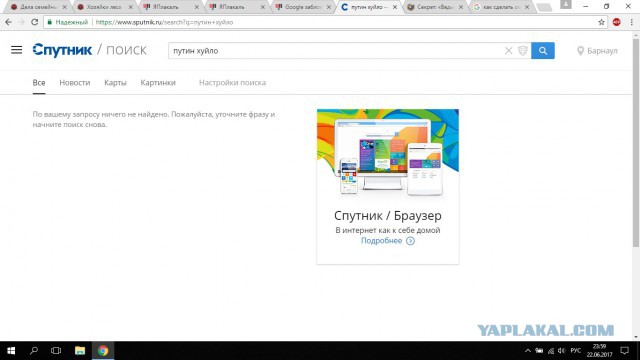The height and width of the screenshot is (360, 640).
Task: Click the volume speaker tray icon
Action: tap(562, 351)
